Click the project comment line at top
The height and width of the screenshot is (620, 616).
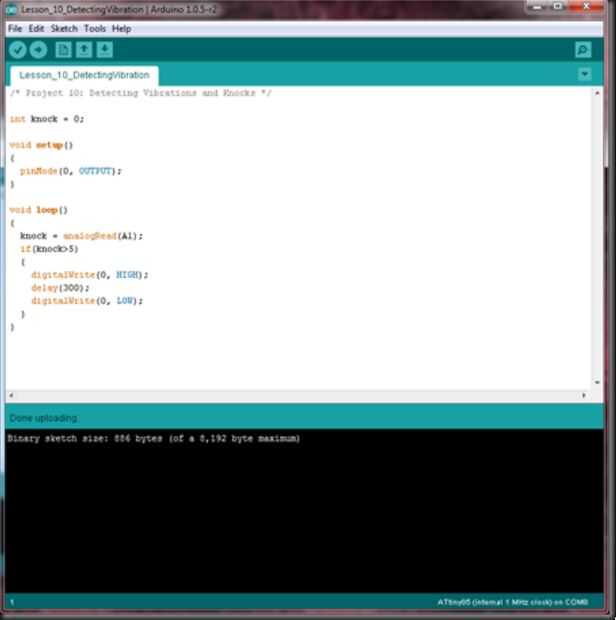coord(141,93)
